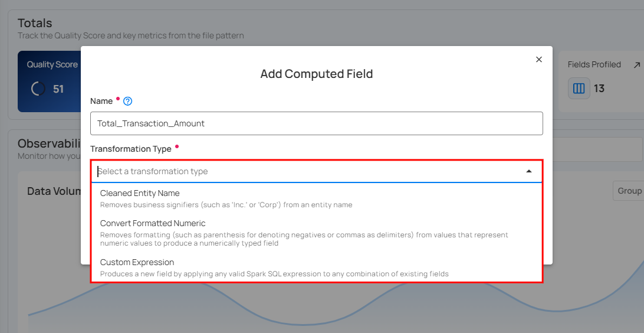Click the Quality Score value 51
Screen dimensions: 644x333
click(58, 89)
